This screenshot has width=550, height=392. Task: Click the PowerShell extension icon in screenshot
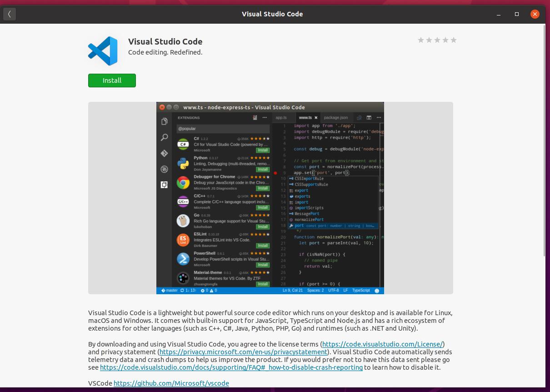click(183, 259)
